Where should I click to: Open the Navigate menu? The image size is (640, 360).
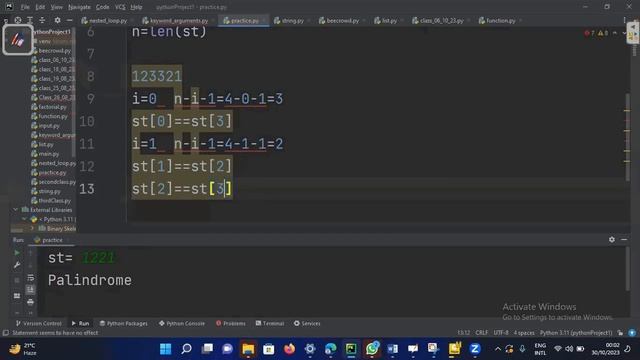(79, 7)
